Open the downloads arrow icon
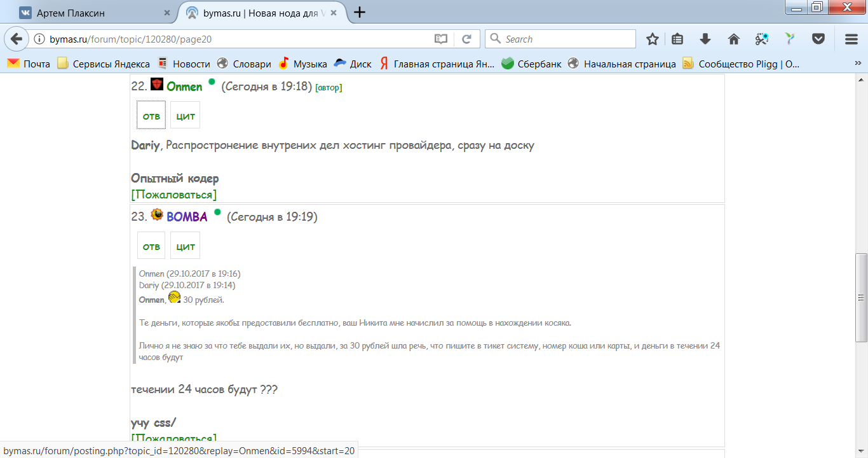 point(705,39)
